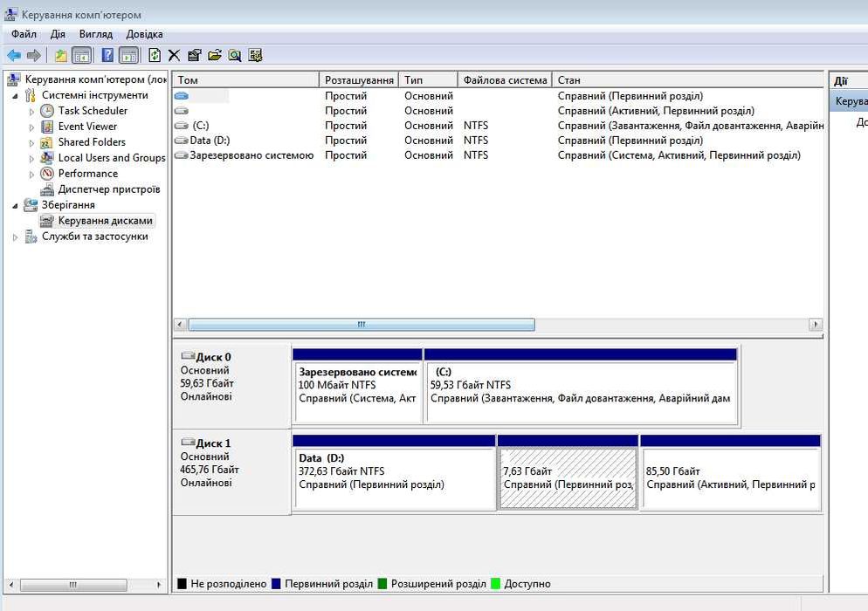Click the last toolbar settings icon
Viewport: 868px width, 611px height.
[x=255, y=55]
